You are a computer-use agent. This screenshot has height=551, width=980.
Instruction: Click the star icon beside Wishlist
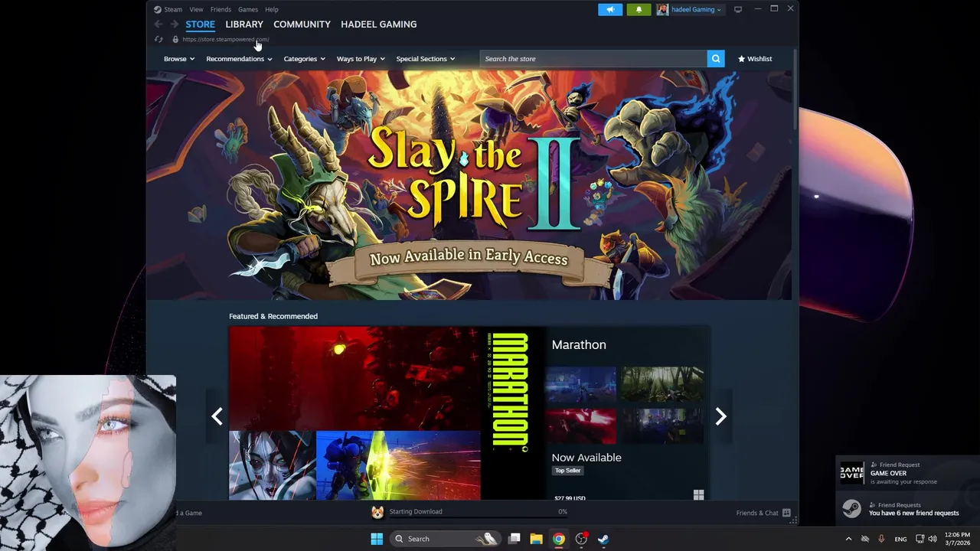click(741, 59)
